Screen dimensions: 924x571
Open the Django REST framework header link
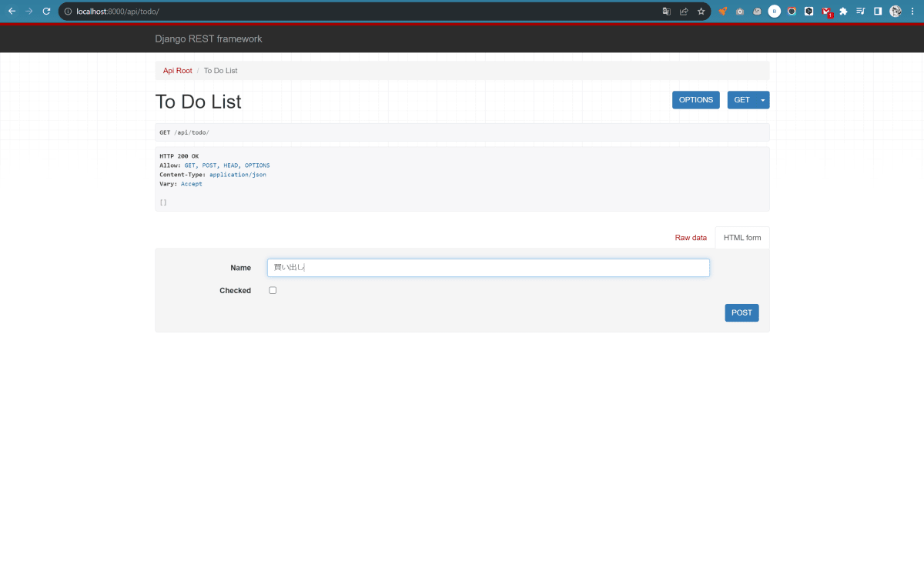(209, 38)
